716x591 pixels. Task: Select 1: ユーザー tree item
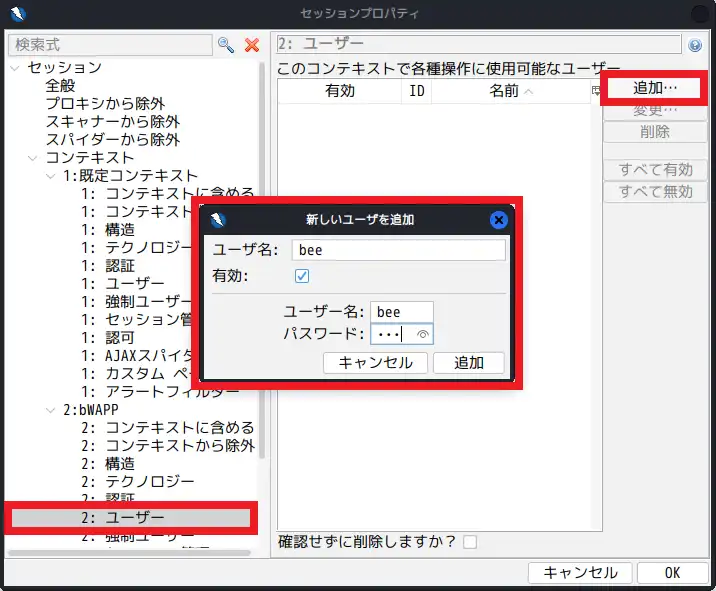(x=122, y=284)
